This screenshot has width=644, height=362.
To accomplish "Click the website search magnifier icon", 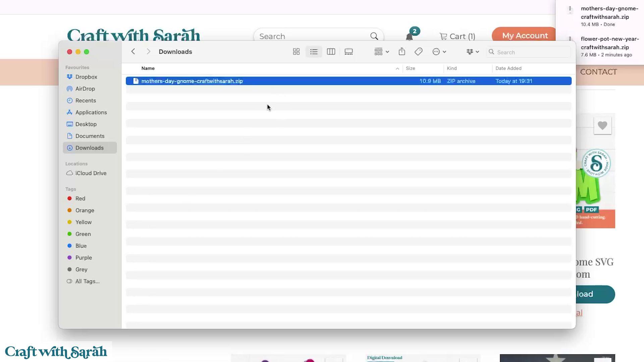I will pos(374,36).
